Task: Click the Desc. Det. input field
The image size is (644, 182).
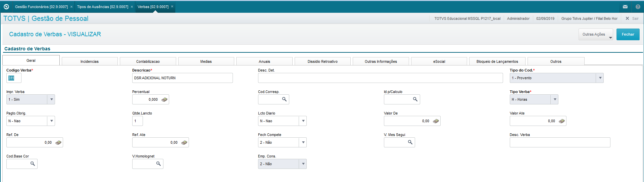Action: coord(380,78)
